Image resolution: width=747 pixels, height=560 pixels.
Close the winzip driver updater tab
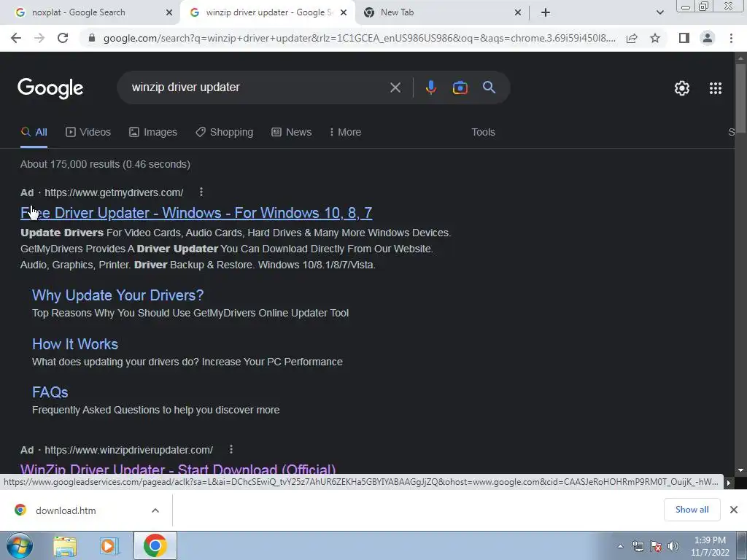[x=344, y=13]
